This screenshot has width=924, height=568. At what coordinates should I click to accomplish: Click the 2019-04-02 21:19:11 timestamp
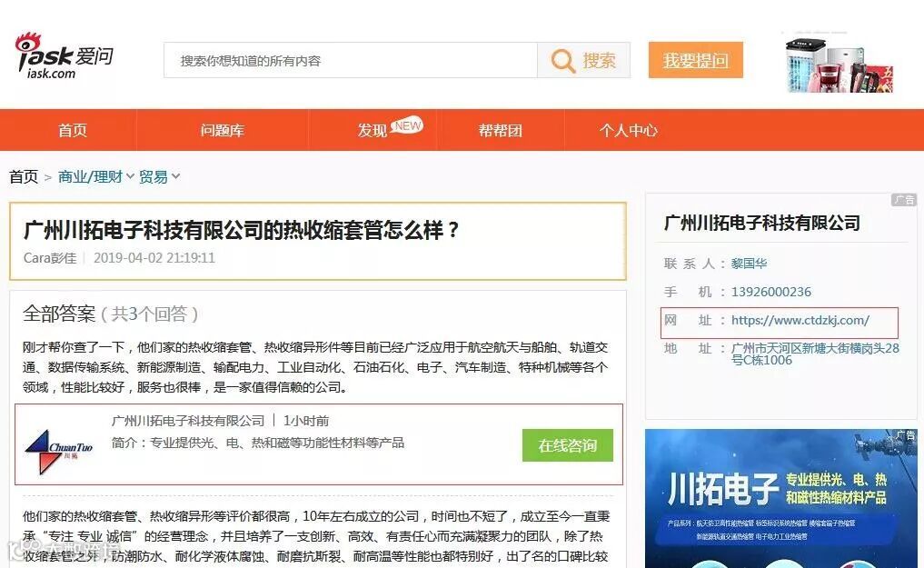tap(154, 258)
